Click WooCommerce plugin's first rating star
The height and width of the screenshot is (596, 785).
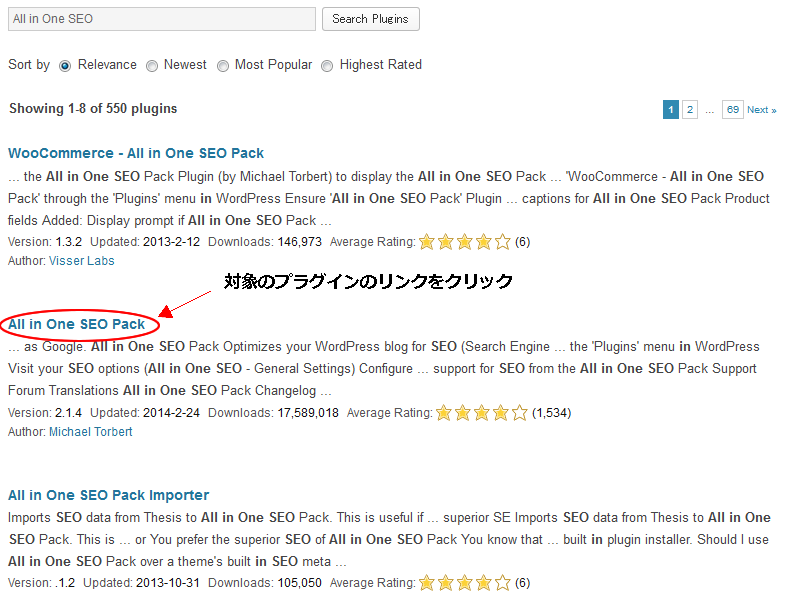coord(427,242)
